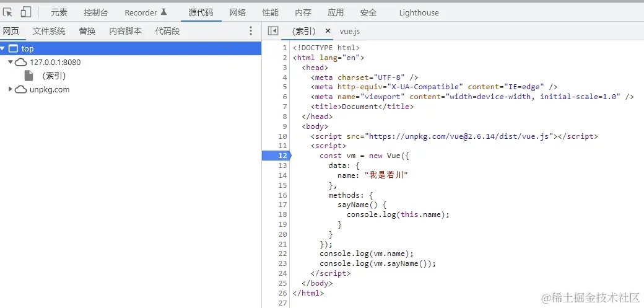Image resolution: width=644 pixels, height=308 pixels.
Task: Click the name: "我是若川" string
Action: click(x=386, y=175)
